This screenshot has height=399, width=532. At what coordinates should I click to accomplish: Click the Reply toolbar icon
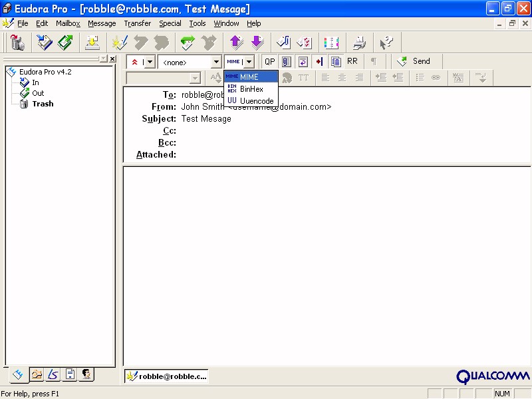[140, 43]
